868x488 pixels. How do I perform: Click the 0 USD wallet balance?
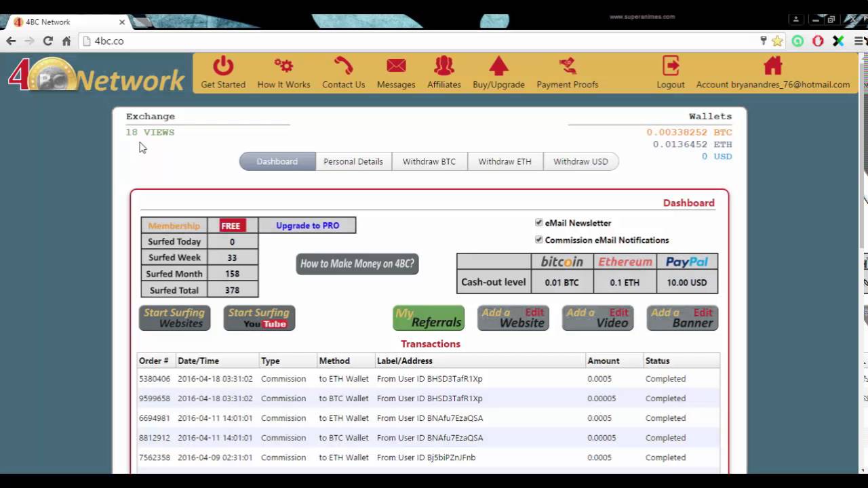tap(717, 157)
